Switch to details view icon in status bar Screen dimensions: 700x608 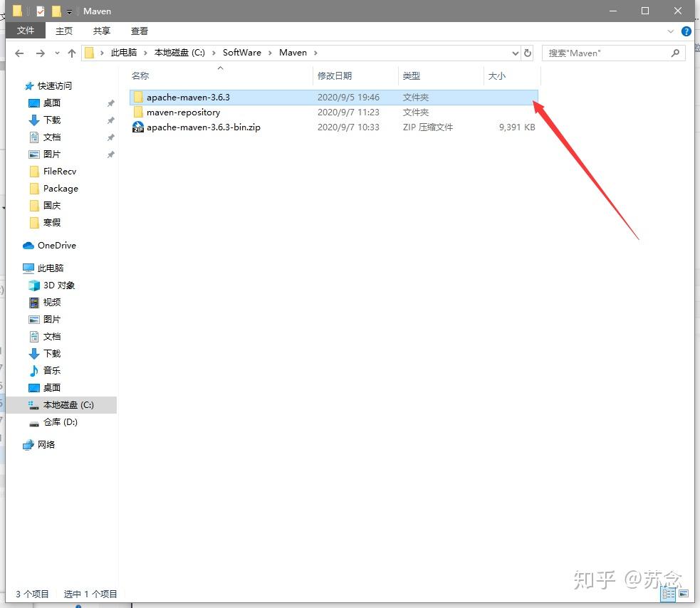(x=668, y=593)
